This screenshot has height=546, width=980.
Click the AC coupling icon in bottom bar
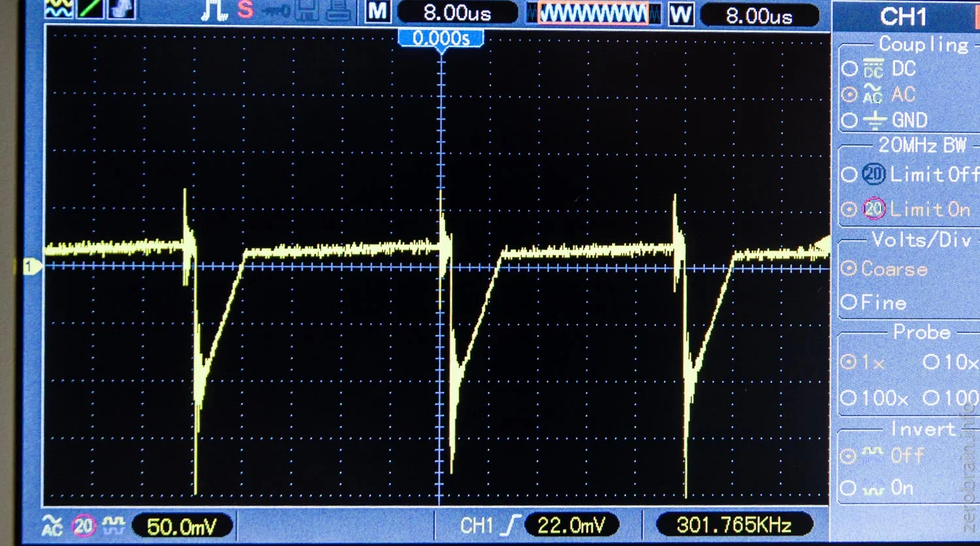tap(52, 525)
